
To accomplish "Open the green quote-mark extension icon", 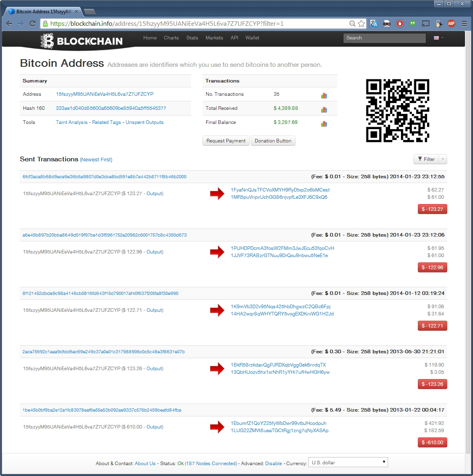I will pos(413,24).
